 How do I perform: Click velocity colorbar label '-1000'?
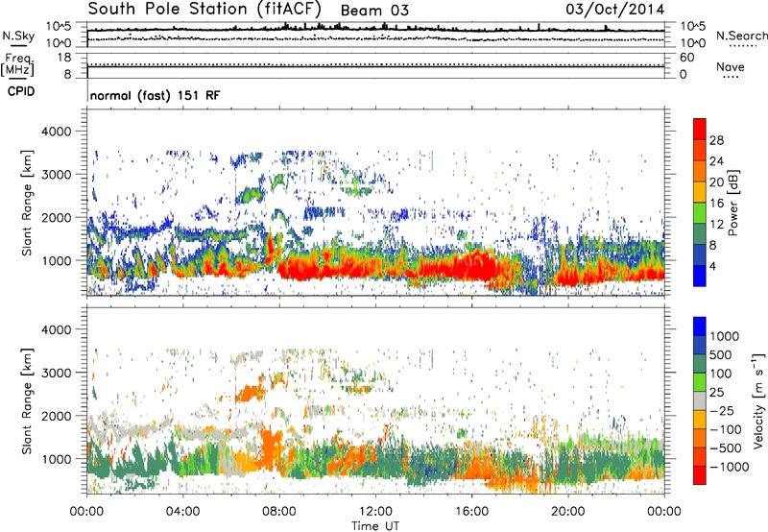click(730, 467)
